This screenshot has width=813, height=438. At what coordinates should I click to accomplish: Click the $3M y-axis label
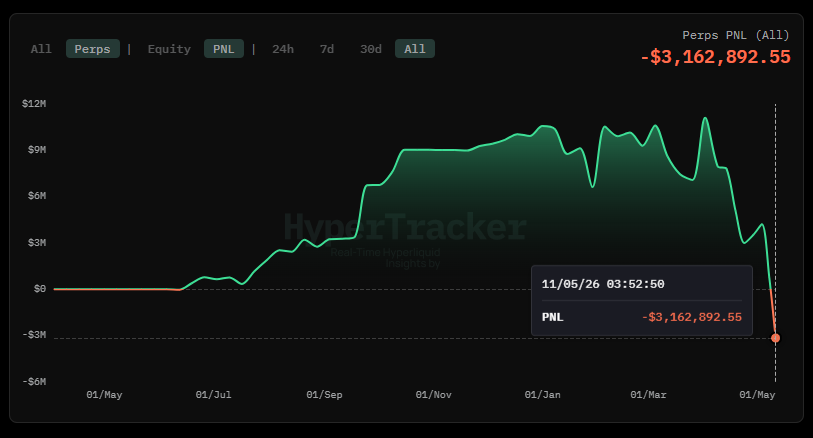coord(37,243)
